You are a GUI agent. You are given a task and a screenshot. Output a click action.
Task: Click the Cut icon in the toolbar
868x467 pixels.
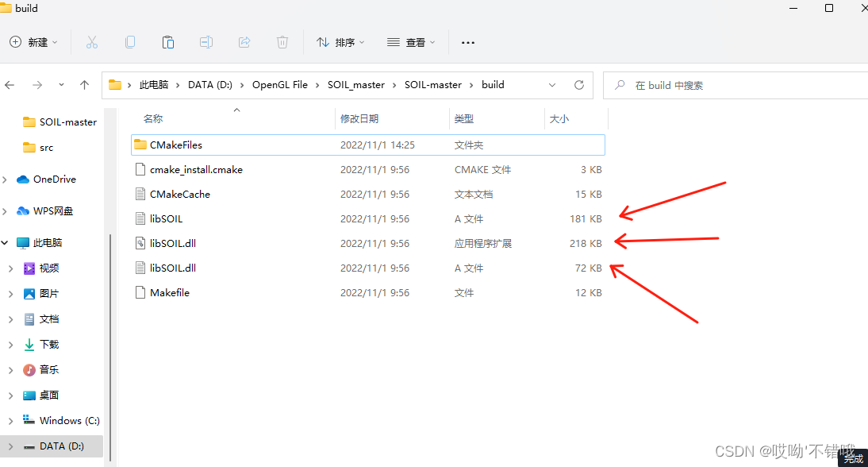tap(92, 42)
